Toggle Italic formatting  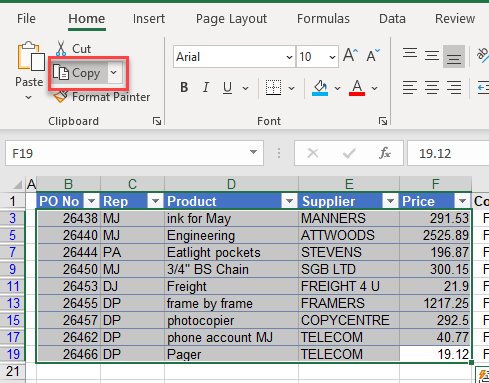(206, 88)
